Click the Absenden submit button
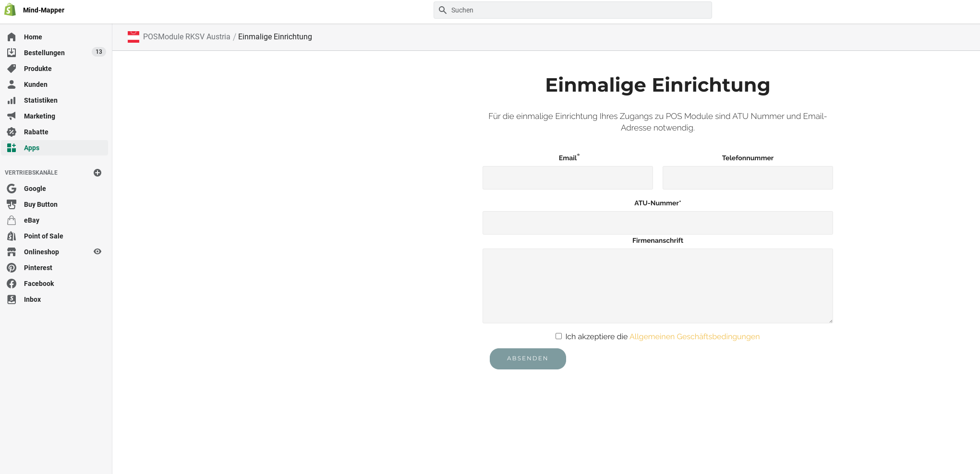This screenshot has width=980, height=474. click(x=528, y=359)
